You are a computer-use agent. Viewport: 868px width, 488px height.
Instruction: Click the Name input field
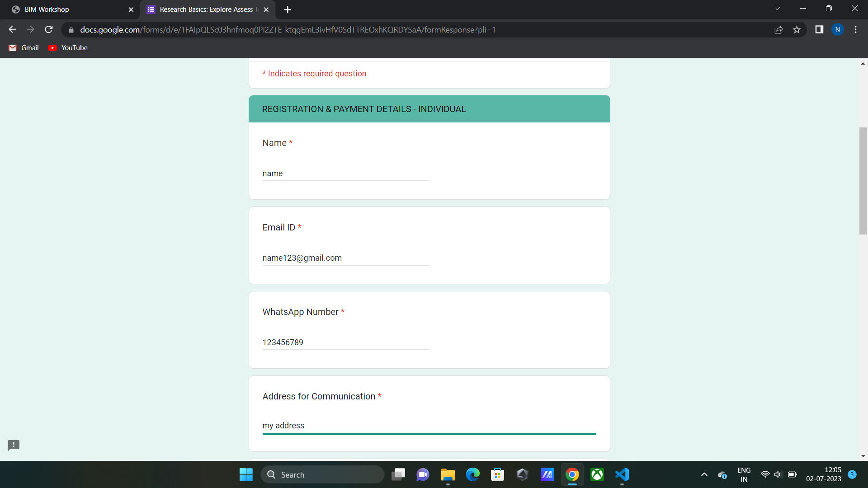point(345,174)
